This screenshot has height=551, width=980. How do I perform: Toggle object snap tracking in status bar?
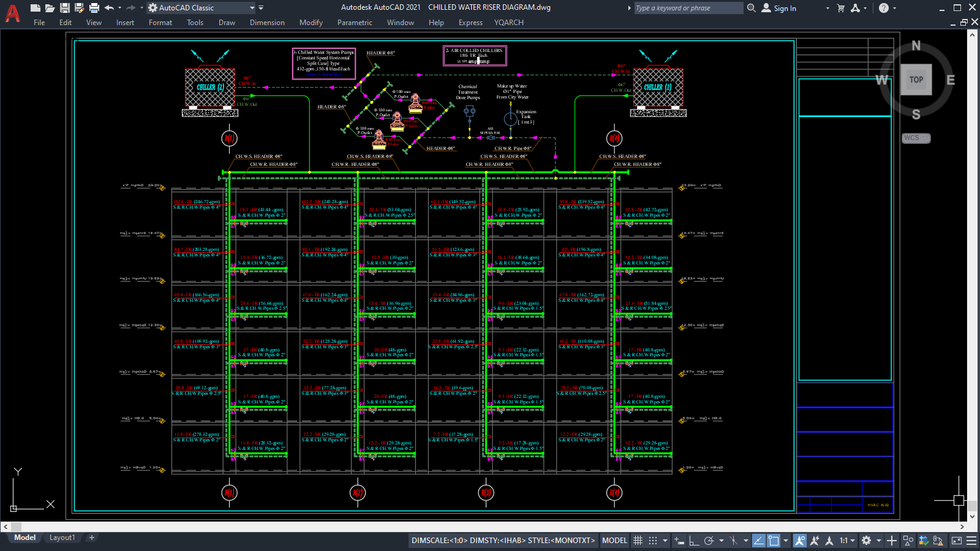tap(759, 541)
